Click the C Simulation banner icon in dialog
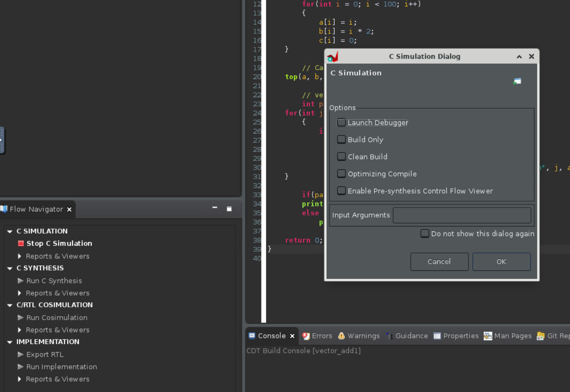The height and width of the screenshot is (392, 570). pyautogui.click(x=517, y=81)
